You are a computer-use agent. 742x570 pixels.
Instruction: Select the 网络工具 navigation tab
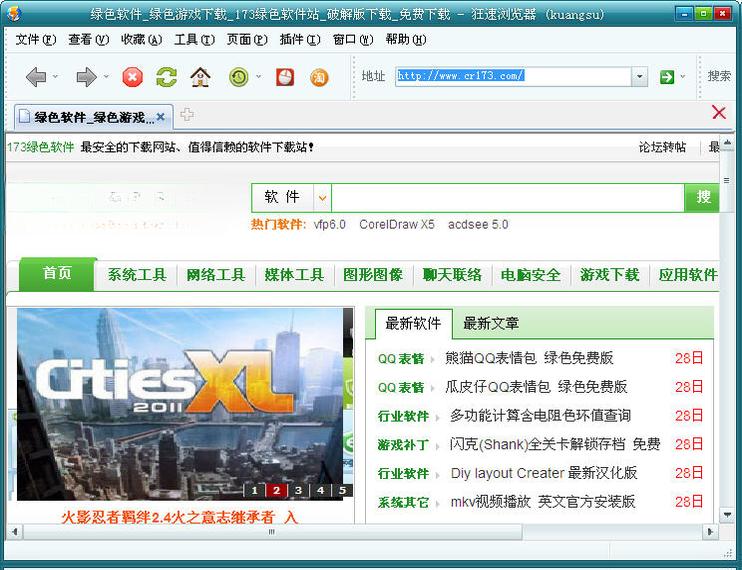[215, 275]
